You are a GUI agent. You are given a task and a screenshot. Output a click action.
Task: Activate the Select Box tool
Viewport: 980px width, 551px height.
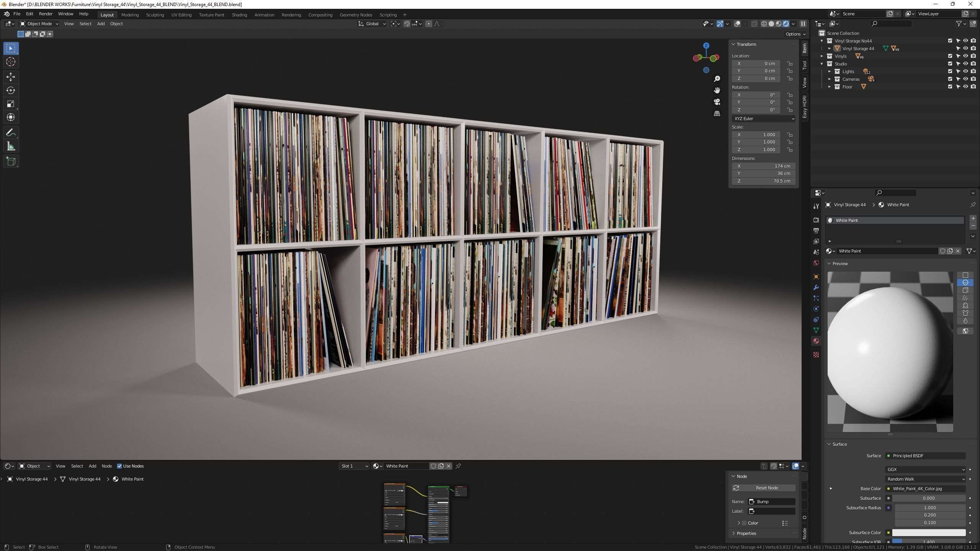click(11, 48)
